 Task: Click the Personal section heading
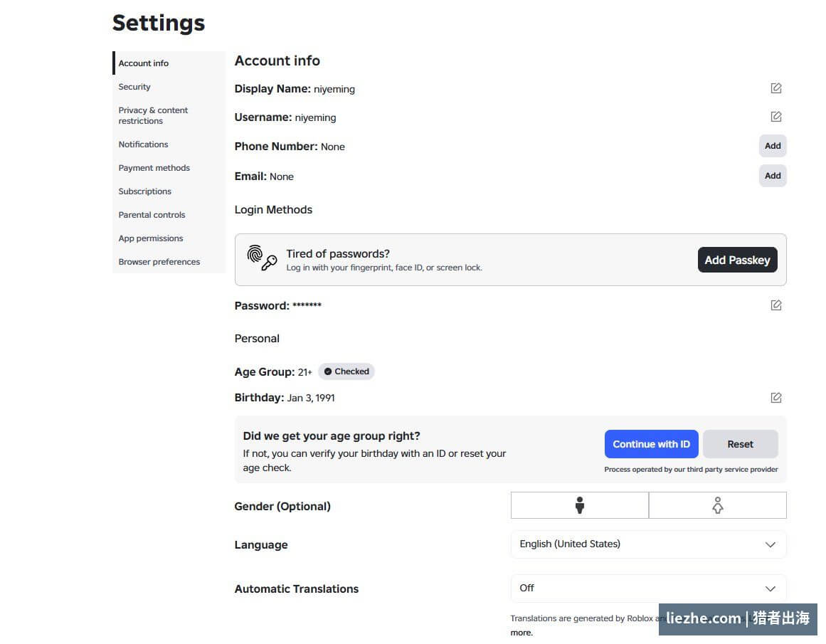pos(257,338)
